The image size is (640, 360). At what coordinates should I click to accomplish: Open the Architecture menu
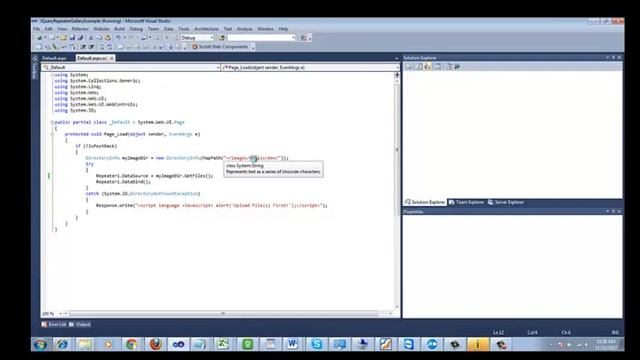[x=206, y=29]
